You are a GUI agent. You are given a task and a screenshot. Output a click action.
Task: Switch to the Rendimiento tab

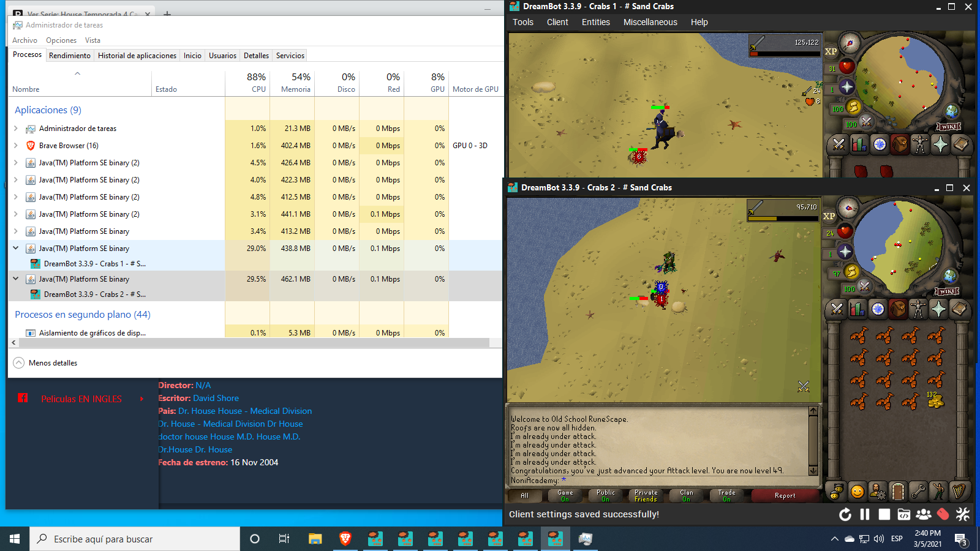70,56
